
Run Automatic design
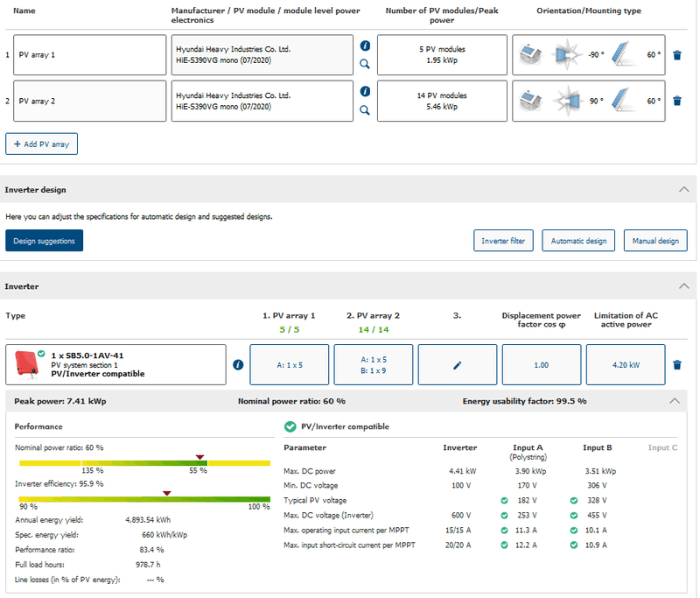(x=578, y=241)
